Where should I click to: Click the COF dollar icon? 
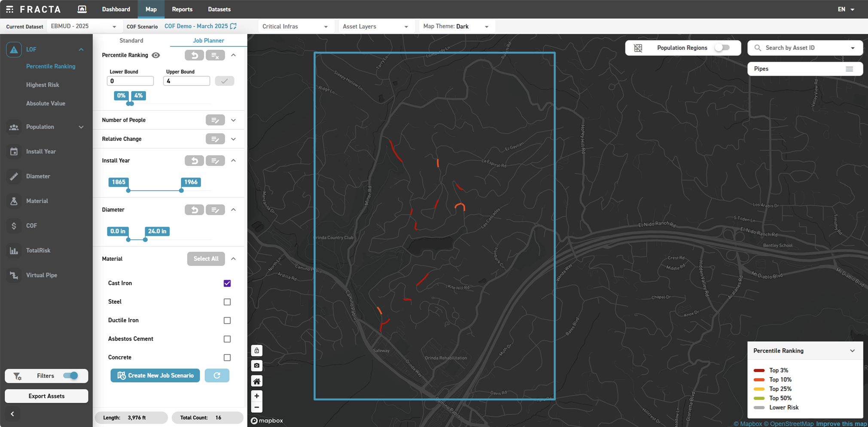[x=14, y=226]
